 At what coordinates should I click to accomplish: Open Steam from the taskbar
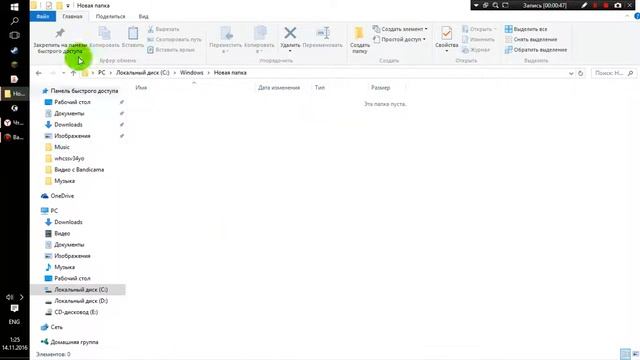[x=14, y=51]
